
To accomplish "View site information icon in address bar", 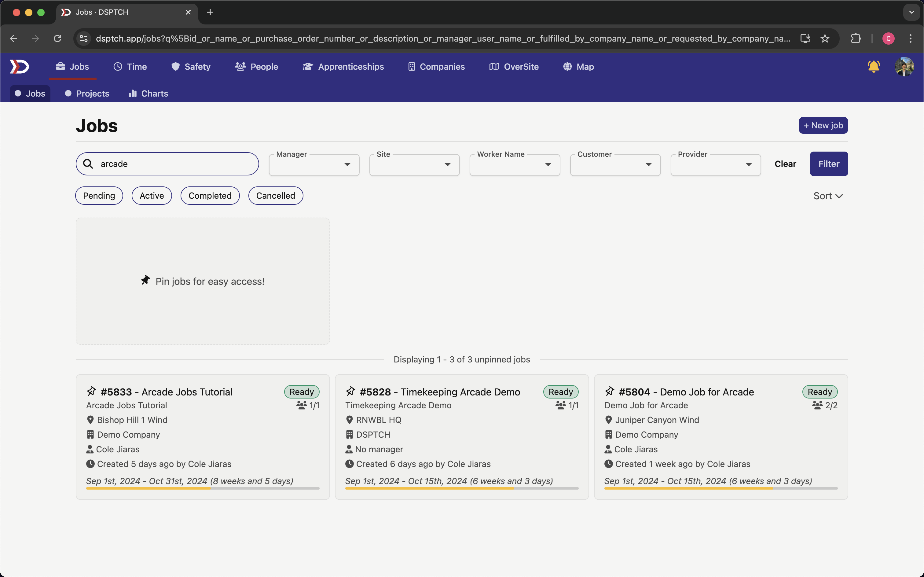I will click(x=84, y=39).
